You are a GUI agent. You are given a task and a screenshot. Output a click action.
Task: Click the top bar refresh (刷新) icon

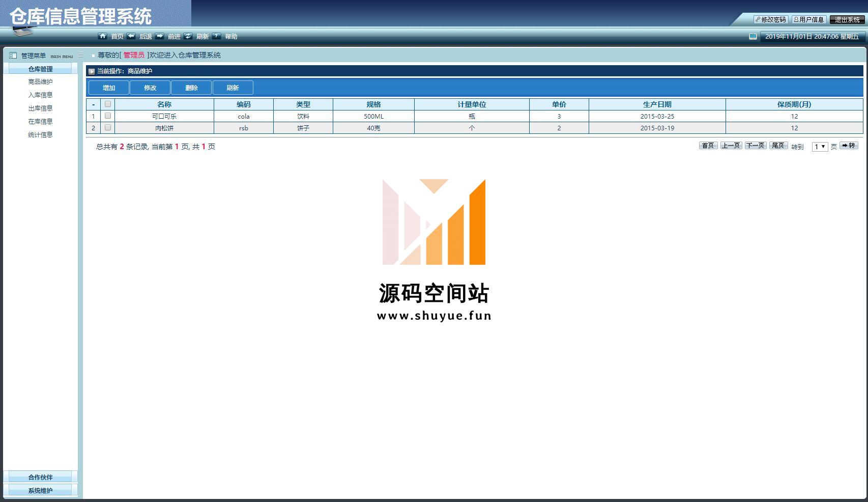188,36
